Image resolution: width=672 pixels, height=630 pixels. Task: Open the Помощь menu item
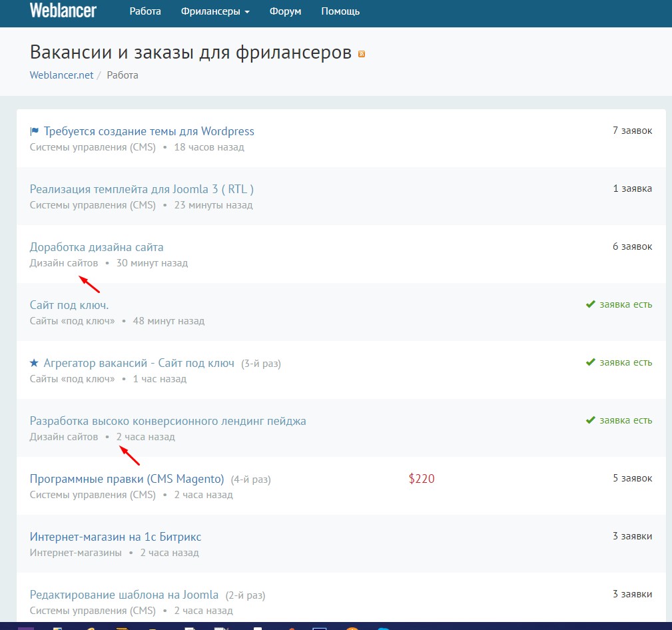click(x=340, y=11)
